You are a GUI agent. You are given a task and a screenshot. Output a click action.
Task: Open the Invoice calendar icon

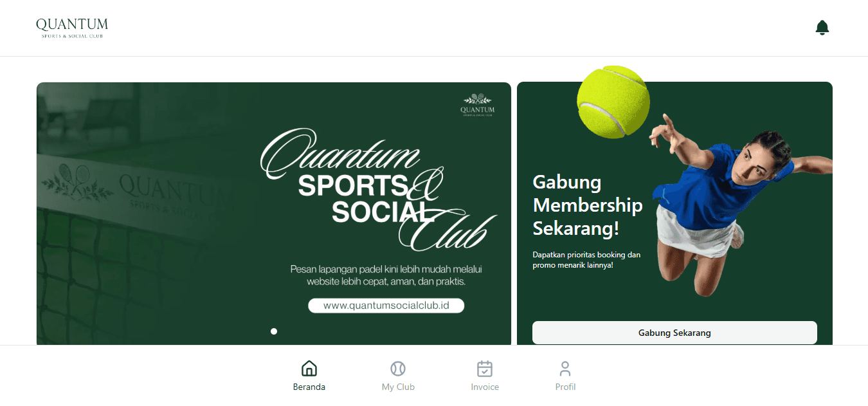coord(485,369)
